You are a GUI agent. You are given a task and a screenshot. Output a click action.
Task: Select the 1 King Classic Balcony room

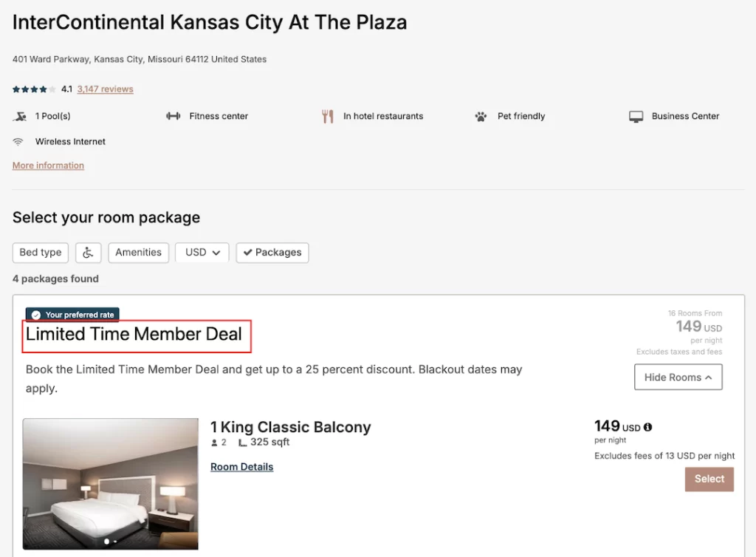[709, 479]
